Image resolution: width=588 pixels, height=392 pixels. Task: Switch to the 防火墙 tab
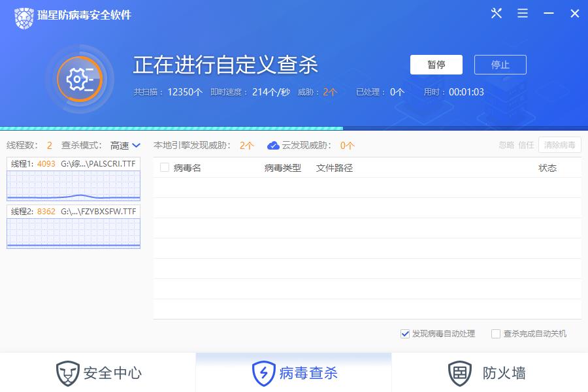[x=490, y=372]
